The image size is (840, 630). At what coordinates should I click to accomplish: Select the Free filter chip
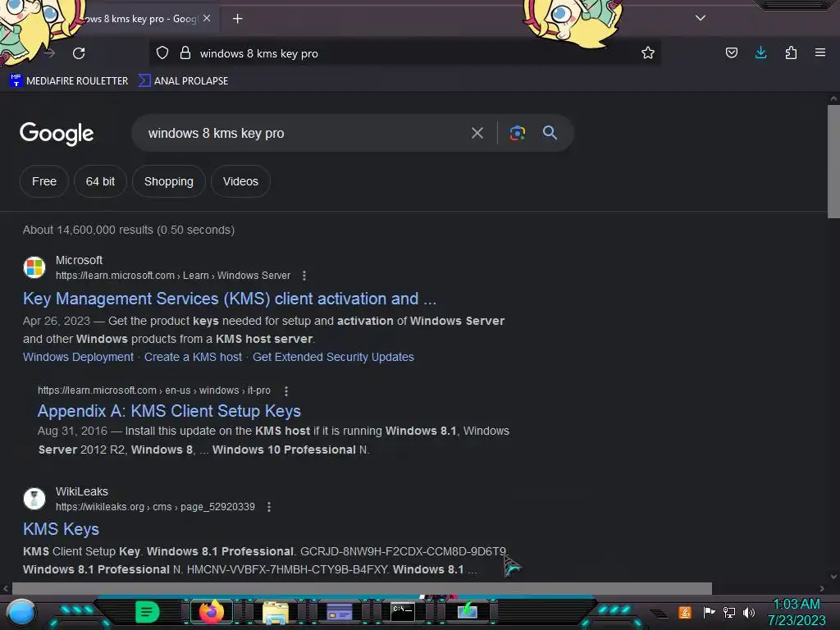44,181
